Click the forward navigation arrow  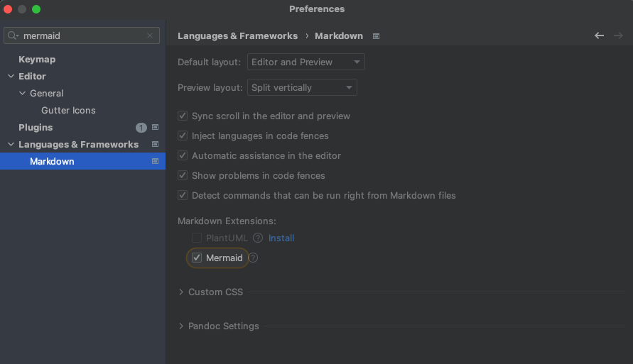(x=617, y=35)
